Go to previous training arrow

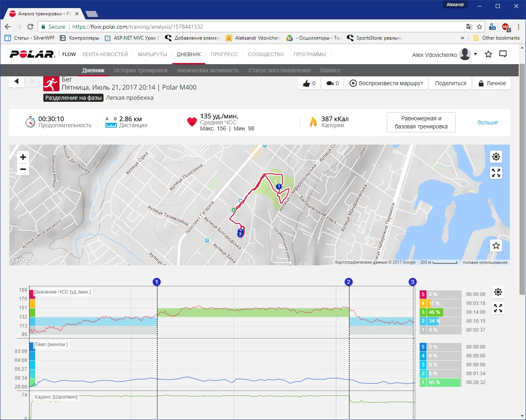click(x=17, y=81)
